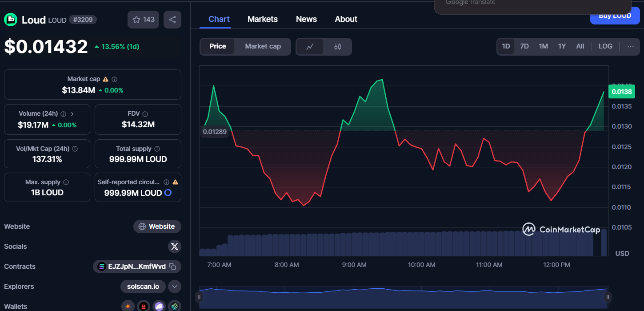The width and height of the screenshot is (644, 311).
Task: Open the orange starburst wallet icon
Action: (128, 306)
